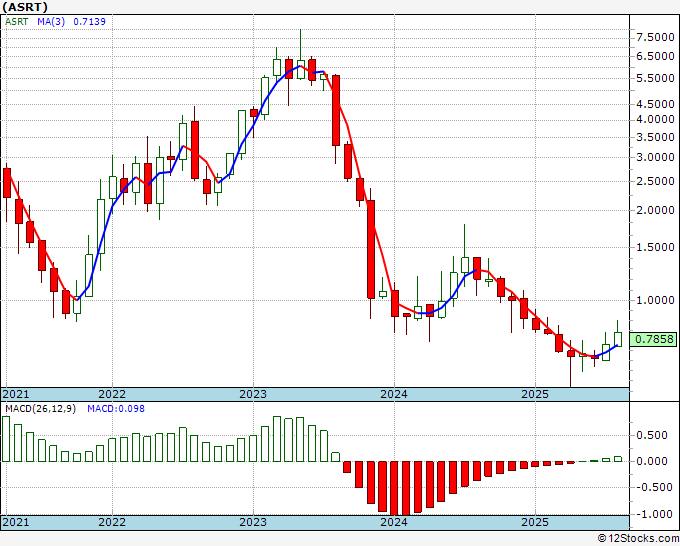Select the ASRT legend label
This screenshot has width=680, height=546.
(16, 21)
